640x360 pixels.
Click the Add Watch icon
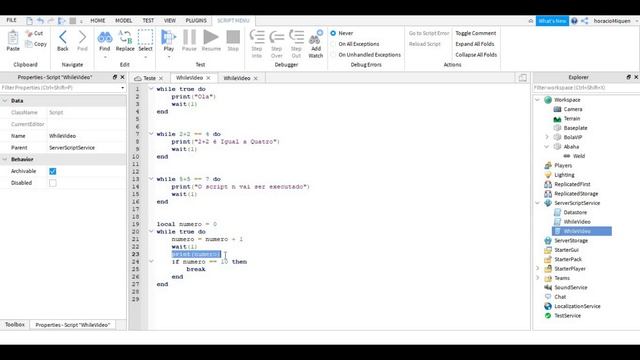point(316,37)
